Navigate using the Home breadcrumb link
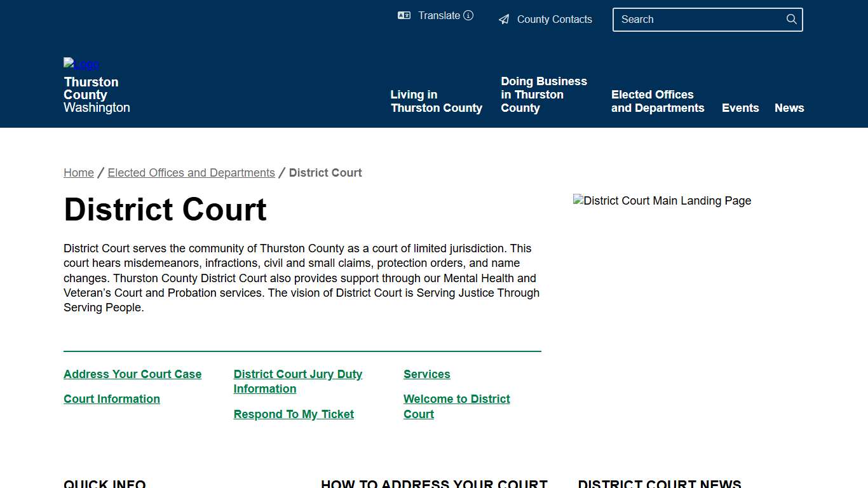868x488 pixels. (x=78, y=172)
